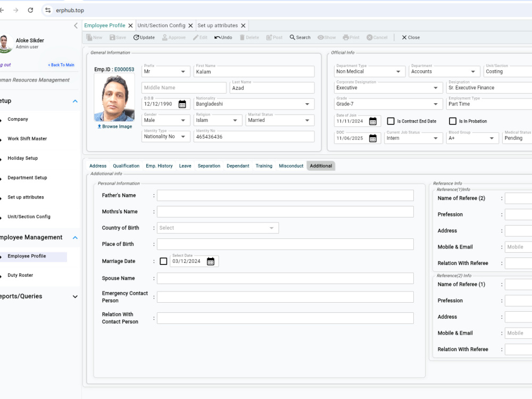Open Duty Roster in the sidebar
This screenshot has width=532, height=399.
tap(20, 275)
